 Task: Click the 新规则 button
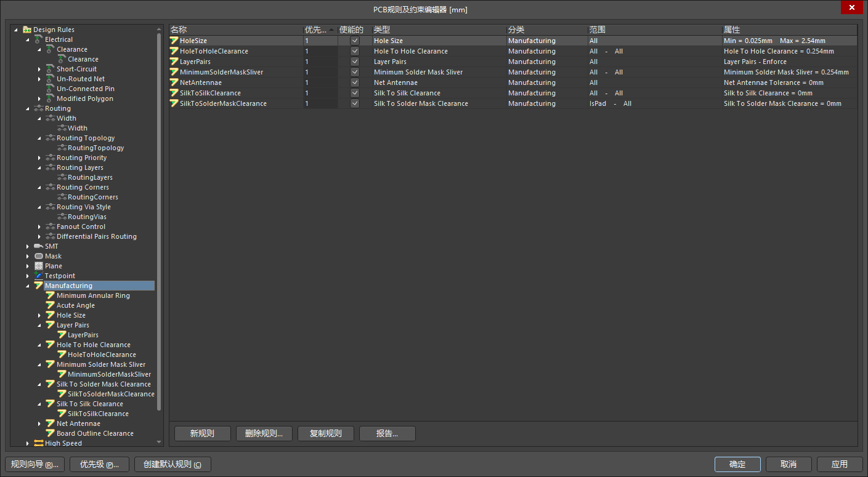[203, 433]
